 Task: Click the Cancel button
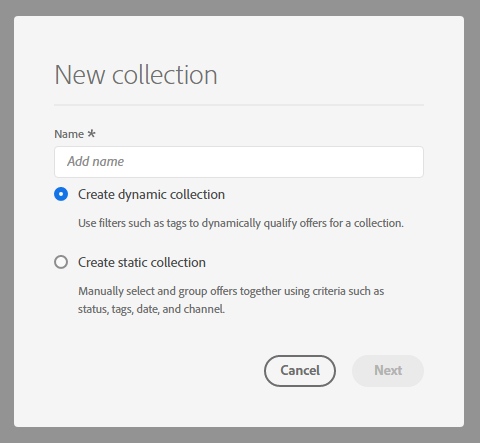(x=300, y=371)
